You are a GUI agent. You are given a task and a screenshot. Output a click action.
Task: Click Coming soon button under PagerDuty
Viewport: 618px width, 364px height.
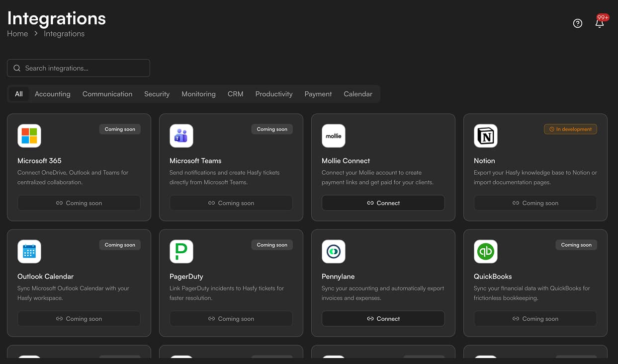point(231,319)
